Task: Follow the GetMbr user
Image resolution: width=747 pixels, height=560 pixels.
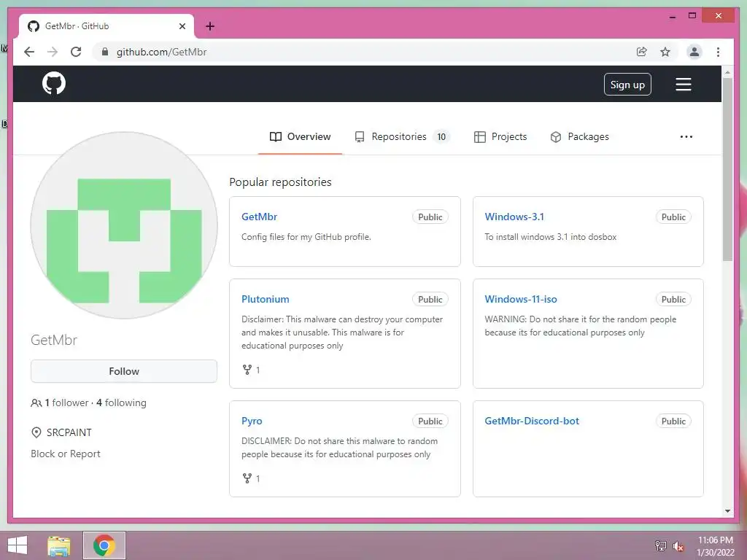Action: tap(124, 371)
